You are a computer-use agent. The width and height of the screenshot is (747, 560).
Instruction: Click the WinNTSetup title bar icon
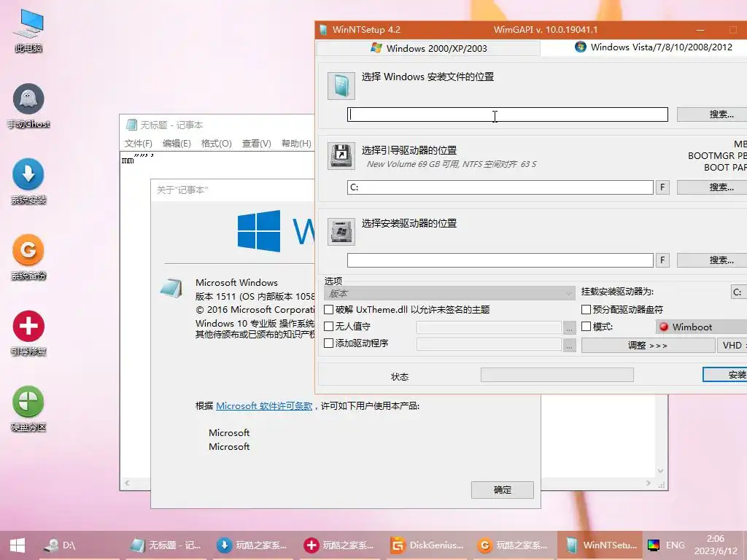point(323,29)
